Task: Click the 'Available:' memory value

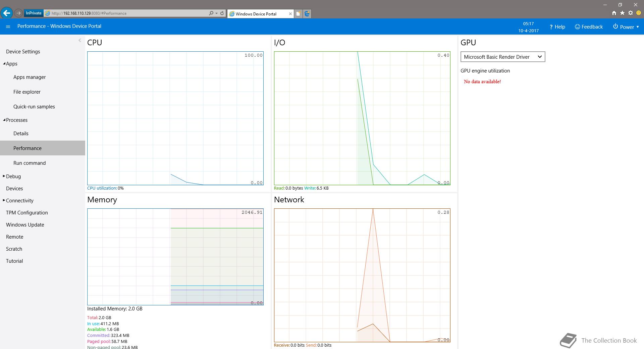Action: tap(113, 329)
